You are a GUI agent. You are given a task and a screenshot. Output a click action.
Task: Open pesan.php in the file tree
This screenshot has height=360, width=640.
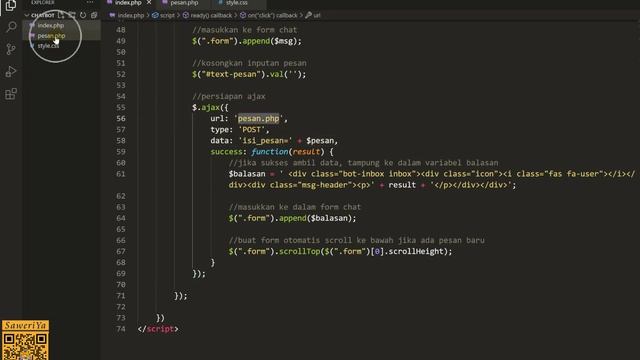(51, 36)
